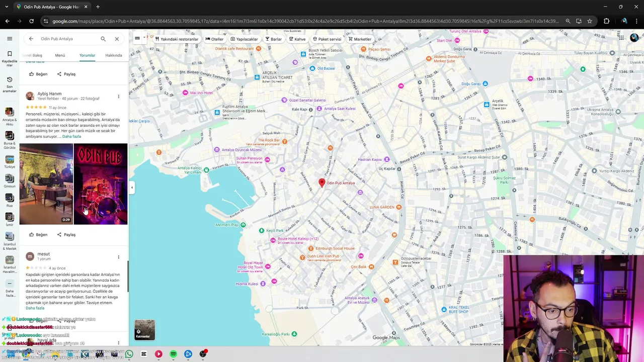Image resolution: width=644 pixels, height=362 pixels.
Task: Click the search magnifier icon
Action: pyautogui.click(x=103, y=39)
